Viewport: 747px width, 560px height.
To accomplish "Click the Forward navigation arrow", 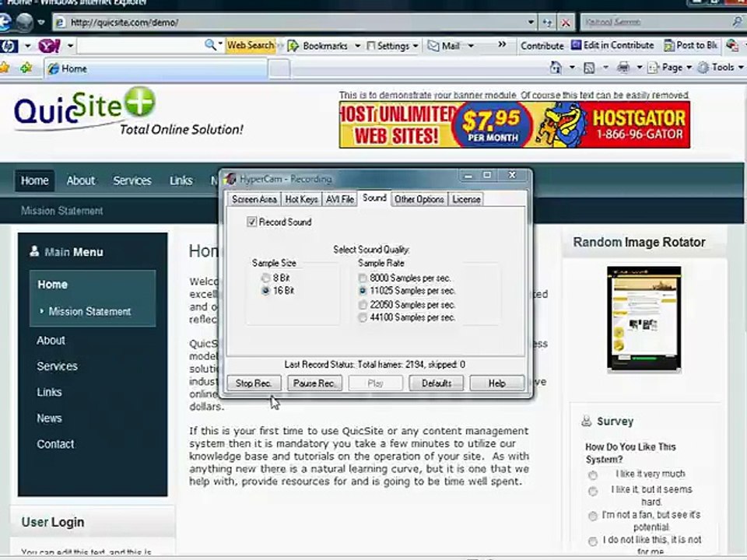I will [x=24, y=22].
